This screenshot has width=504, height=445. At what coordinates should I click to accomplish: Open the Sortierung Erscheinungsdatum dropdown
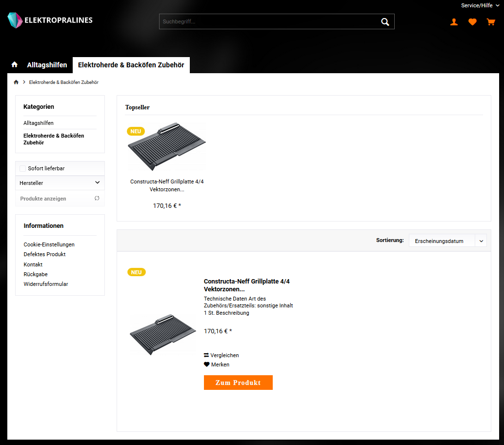(447, 241)
